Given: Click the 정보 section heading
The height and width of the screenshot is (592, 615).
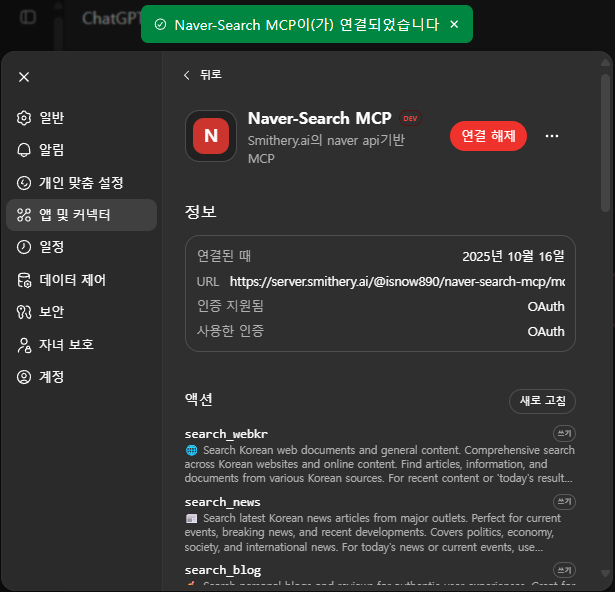Looking at the screenshot, I should click(x=200, y=212).
